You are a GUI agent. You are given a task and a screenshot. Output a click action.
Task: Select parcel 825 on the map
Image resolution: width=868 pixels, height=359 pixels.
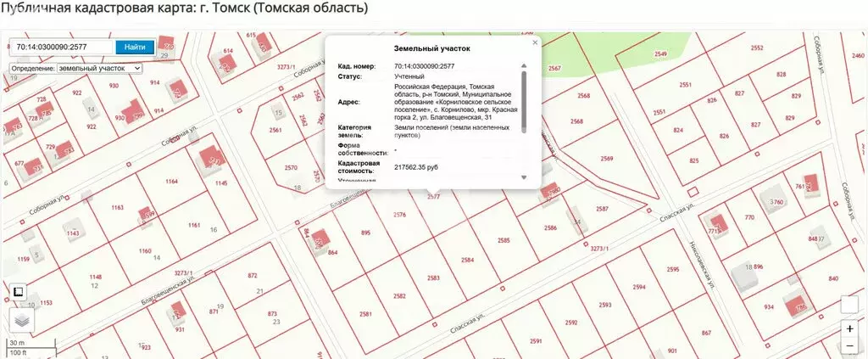(694, 160)
